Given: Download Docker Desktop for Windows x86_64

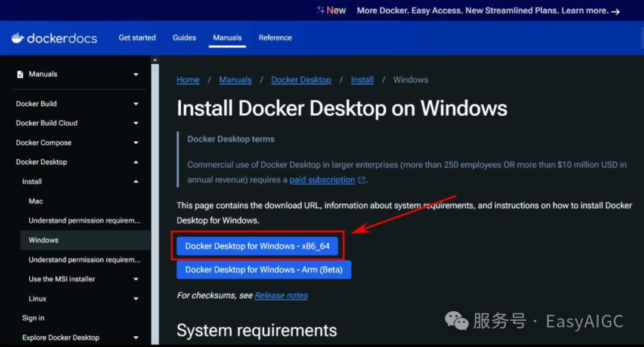Looking at the screenshot, I should (258, 246).
